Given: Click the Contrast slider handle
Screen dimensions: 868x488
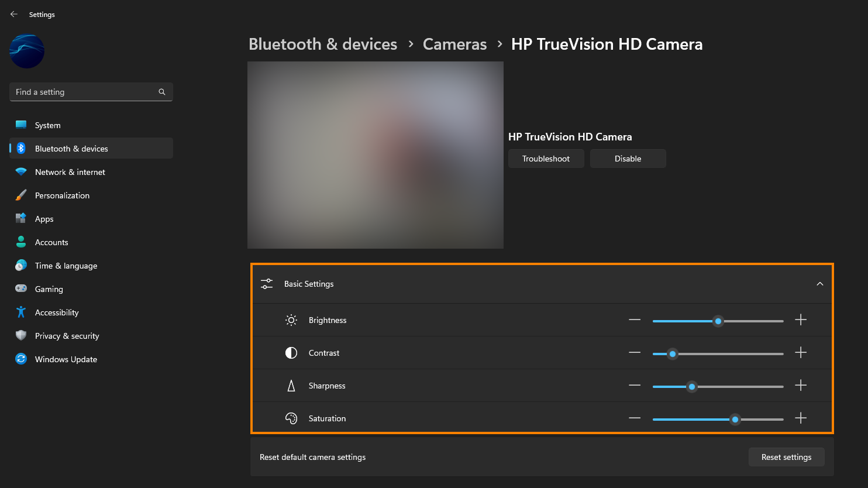Looking at the screenshot, I should 673,353.
